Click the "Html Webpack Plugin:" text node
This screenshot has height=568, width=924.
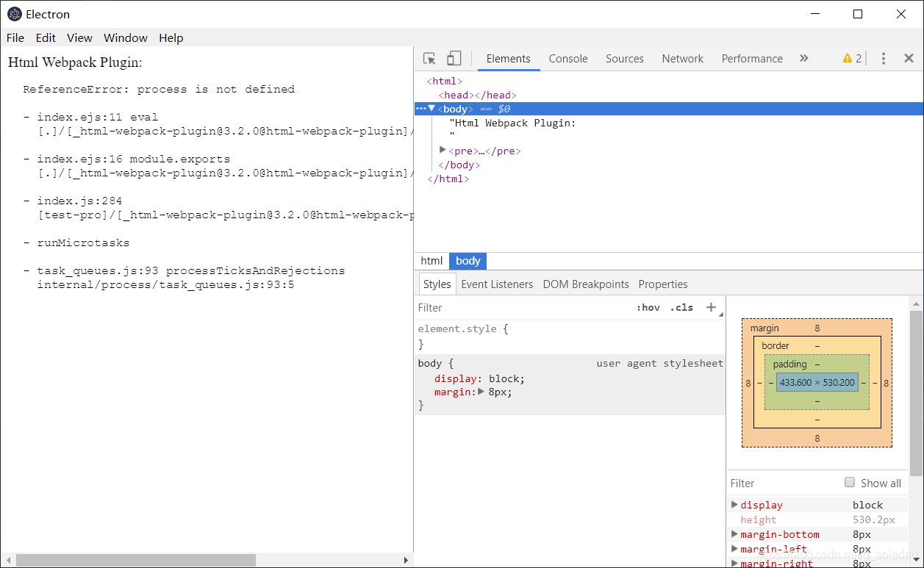pyautogui.click(x=512, y=123)
